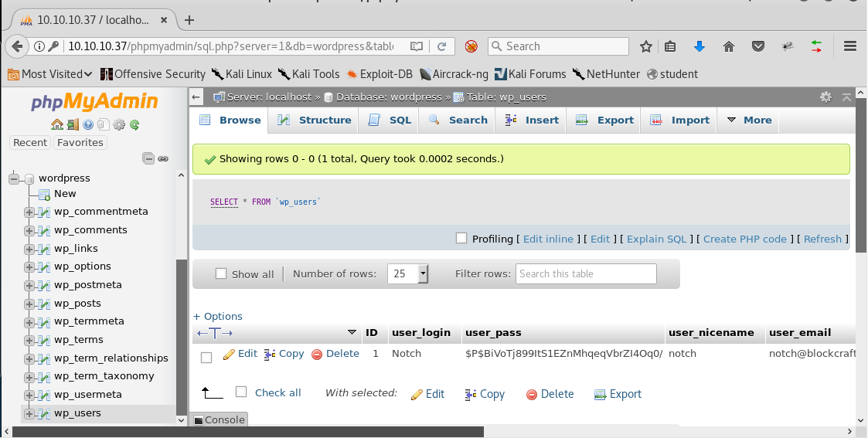Screen dimensions: 868x438
Task: Click the Filter rows search field
Action: (585, 273)
